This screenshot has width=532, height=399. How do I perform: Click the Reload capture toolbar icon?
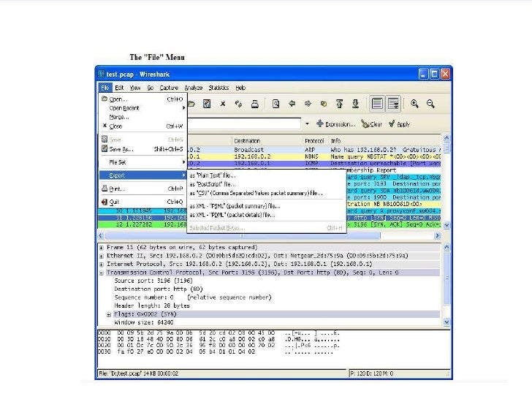pyautogui.click(x=238, y=104)
